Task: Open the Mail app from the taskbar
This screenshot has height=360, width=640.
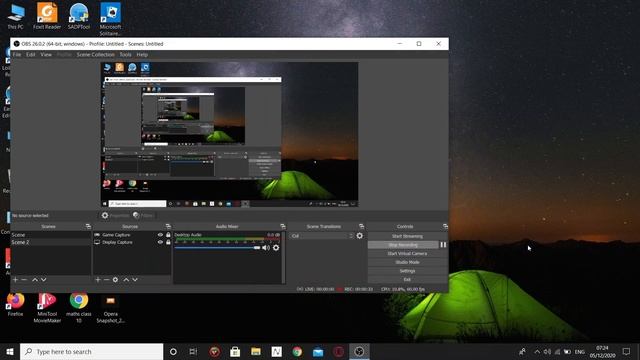Action: (x=318, y=351)
